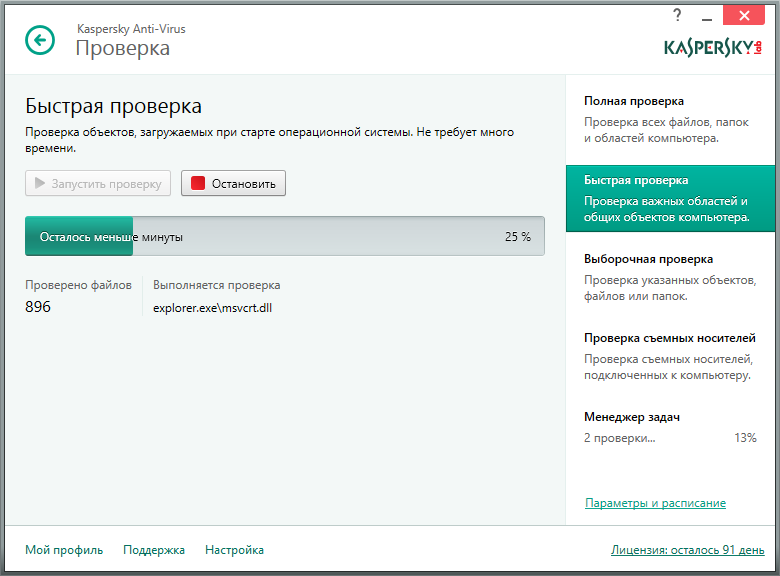Viewport: 780px width, 576px height.
Task: Open the Мой профиль link
Action: click(x=64, y=550)
